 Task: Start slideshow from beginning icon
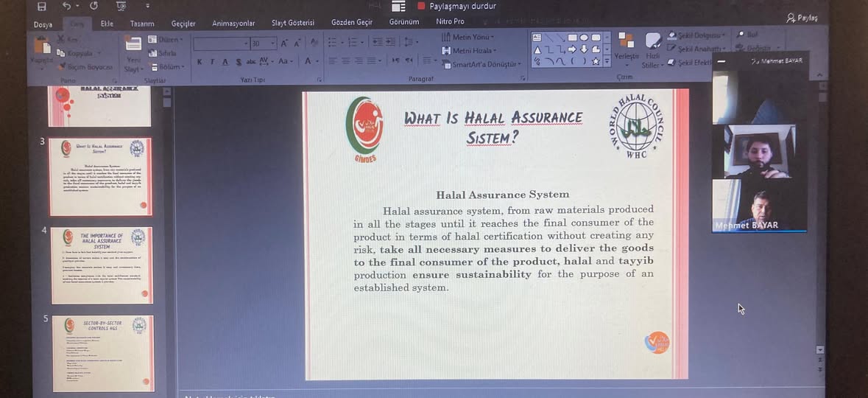(121, 6)
